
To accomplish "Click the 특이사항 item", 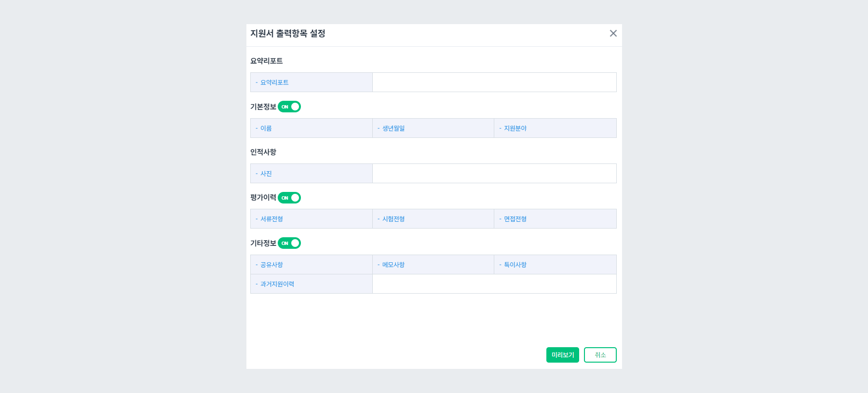I will pos(555,264).
